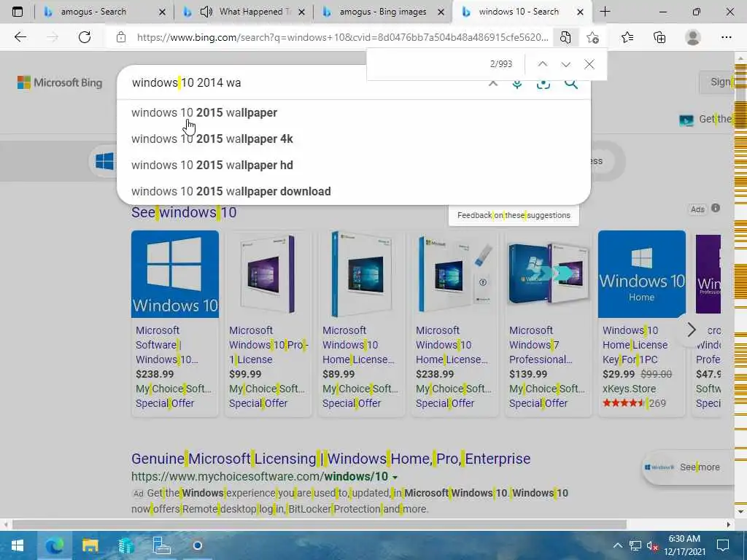This screenshot has height=560, width=747.
Task: Click in the Bing search text box
Action: 305,83
